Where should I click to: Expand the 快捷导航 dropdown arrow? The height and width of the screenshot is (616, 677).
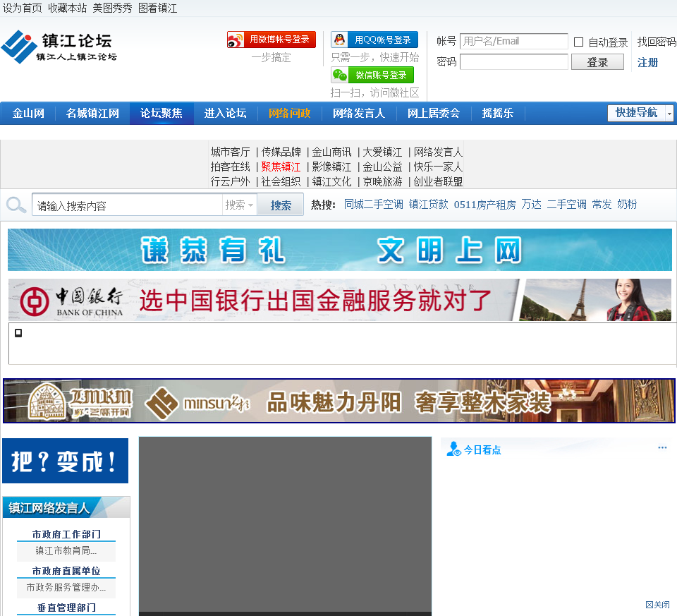pyautogui.click(x=669, y=114)
